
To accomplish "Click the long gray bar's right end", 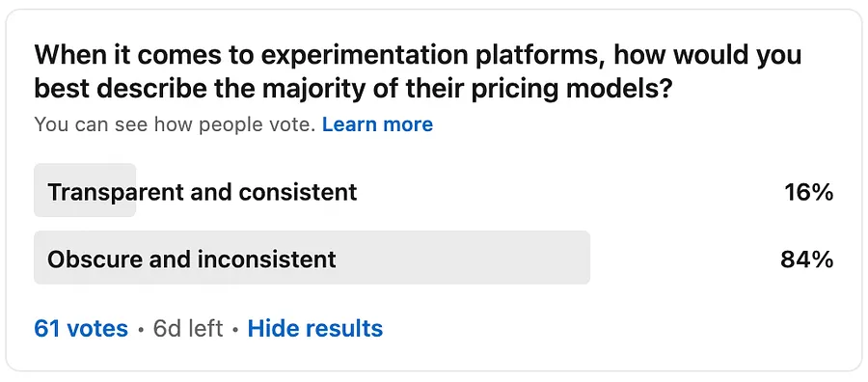I will point(576,258).
